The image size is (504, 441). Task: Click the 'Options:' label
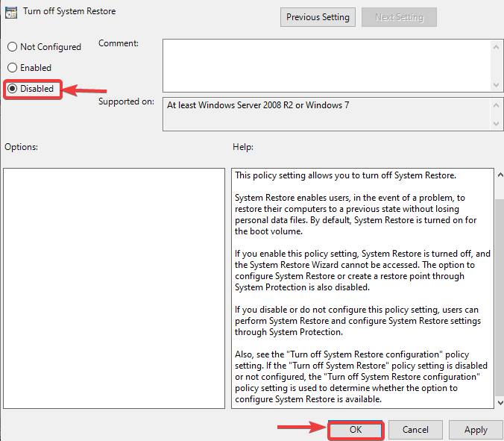[x=21, y=147]
